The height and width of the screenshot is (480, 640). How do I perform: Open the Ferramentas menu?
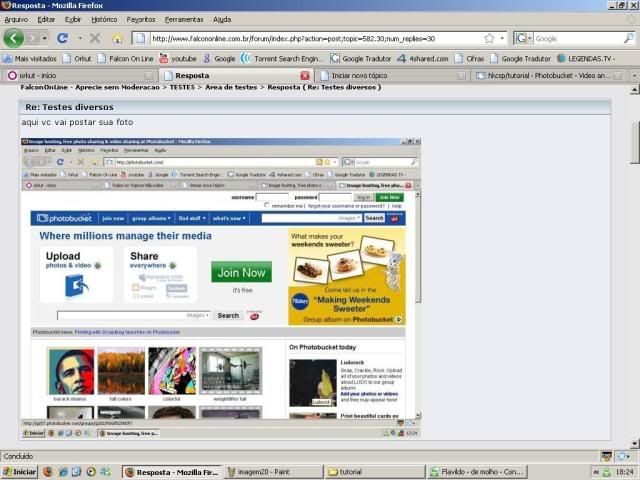click(184, 19)
